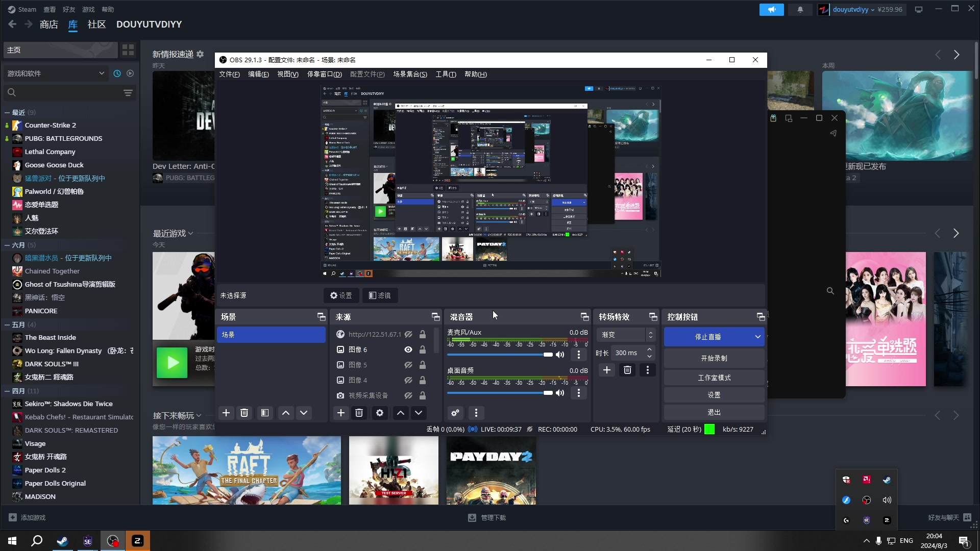Show 图像 5 source visibility toggle
Image resolution: width=980 pixels, height=551 pixels.
pos(408,365)
